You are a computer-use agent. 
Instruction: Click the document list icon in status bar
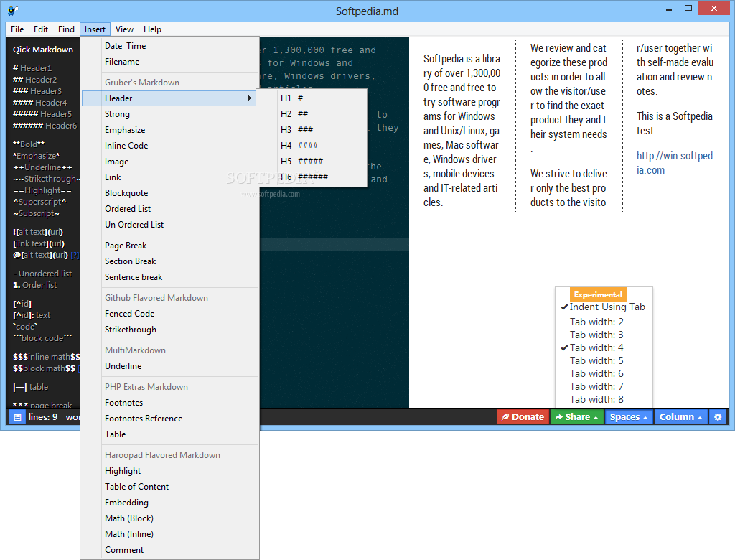tap(17, 417)
